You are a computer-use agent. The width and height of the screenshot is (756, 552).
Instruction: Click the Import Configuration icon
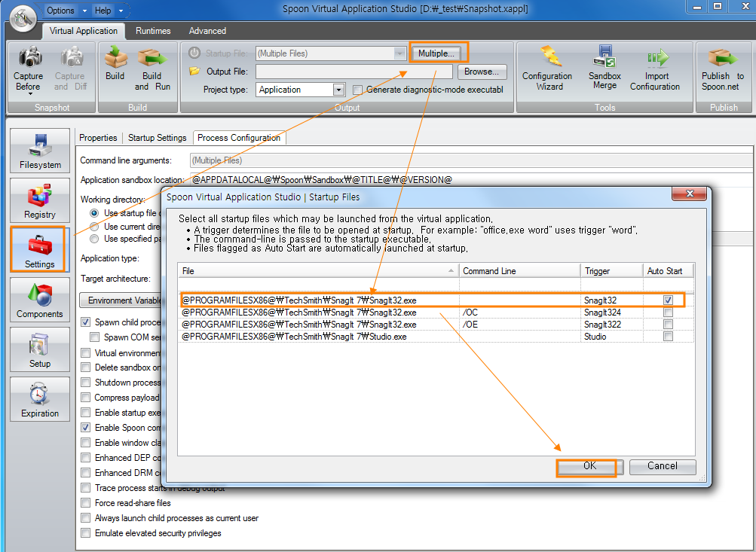[657, 57]
